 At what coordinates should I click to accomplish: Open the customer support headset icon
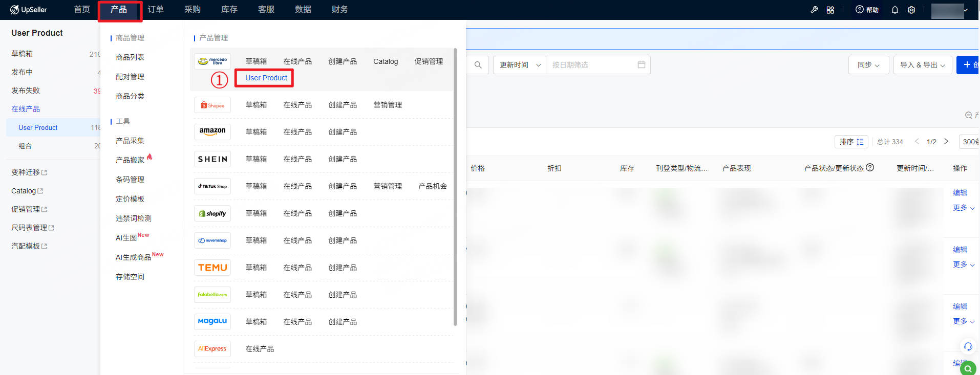click(968, 347)
